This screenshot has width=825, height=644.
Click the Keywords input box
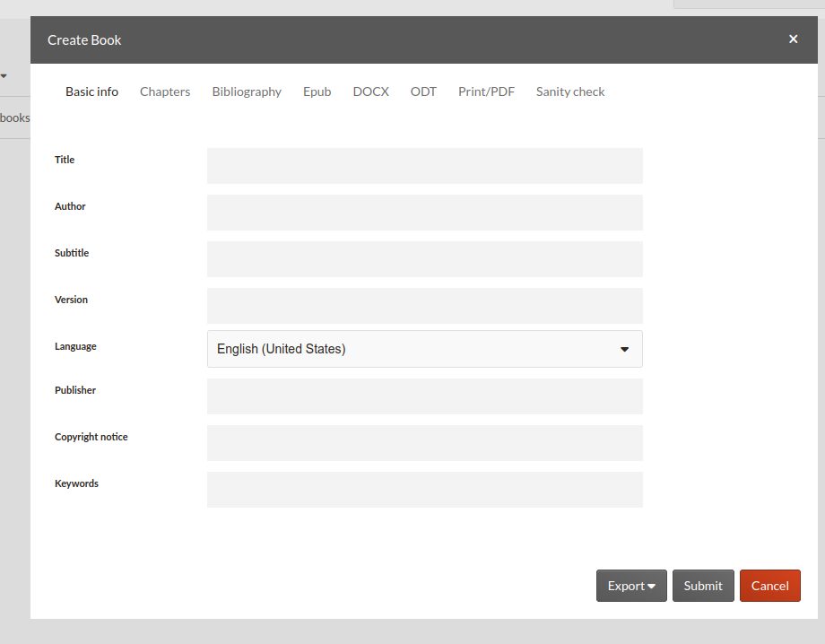pos(424,490)
